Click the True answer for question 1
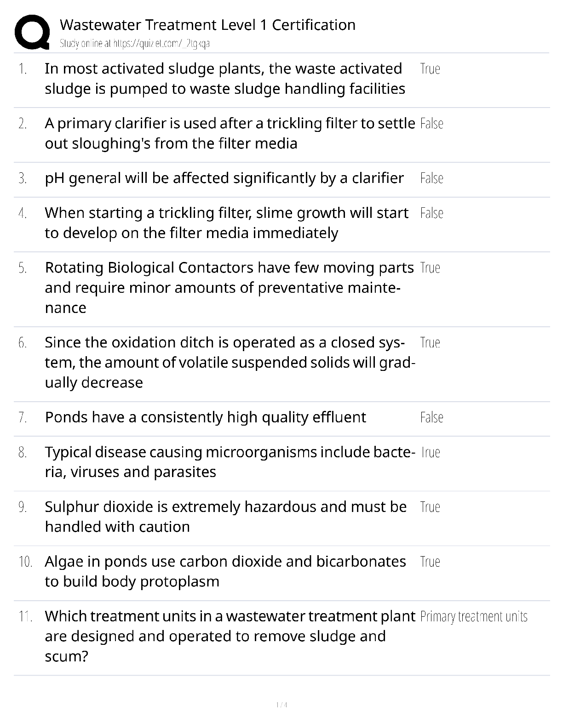Image resolution: width=563 pixels, height=728 pixels. 430,69
